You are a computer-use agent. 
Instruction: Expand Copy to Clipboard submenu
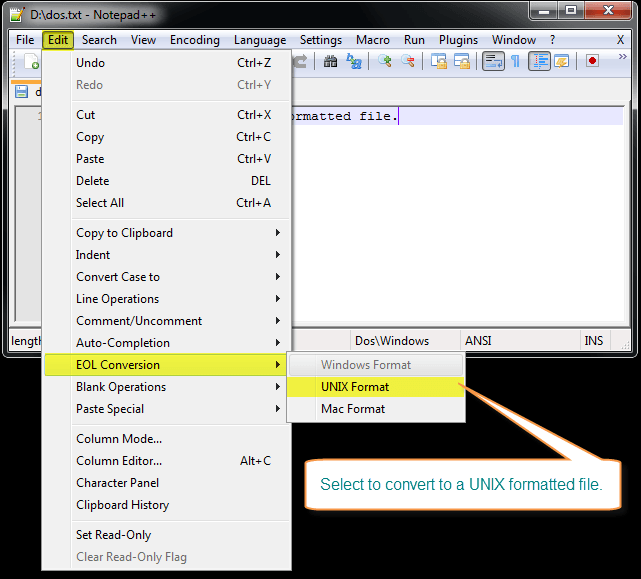pyautogui.click(x=168, y=233)
